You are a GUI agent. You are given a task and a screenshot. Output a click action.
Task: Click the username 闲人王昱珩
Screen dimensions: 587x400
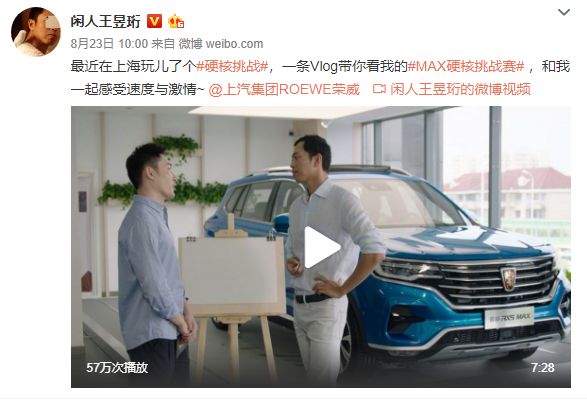pos(106,21)
